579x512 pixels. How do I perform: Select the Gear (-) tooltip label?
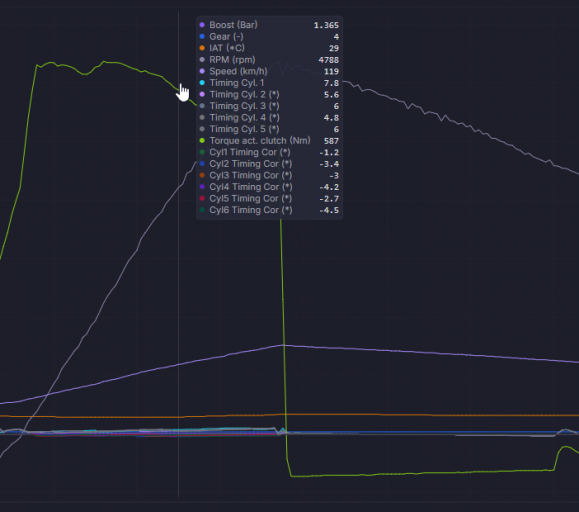coord(226,37)
